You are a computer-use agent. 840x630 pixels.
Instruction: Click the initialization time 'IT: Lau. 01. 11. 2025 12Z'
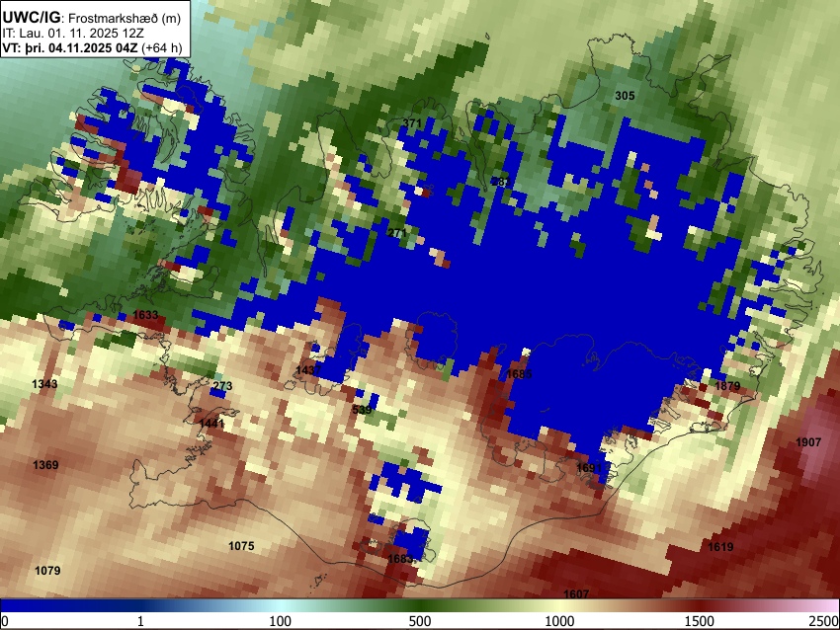[x=73, y=34]
